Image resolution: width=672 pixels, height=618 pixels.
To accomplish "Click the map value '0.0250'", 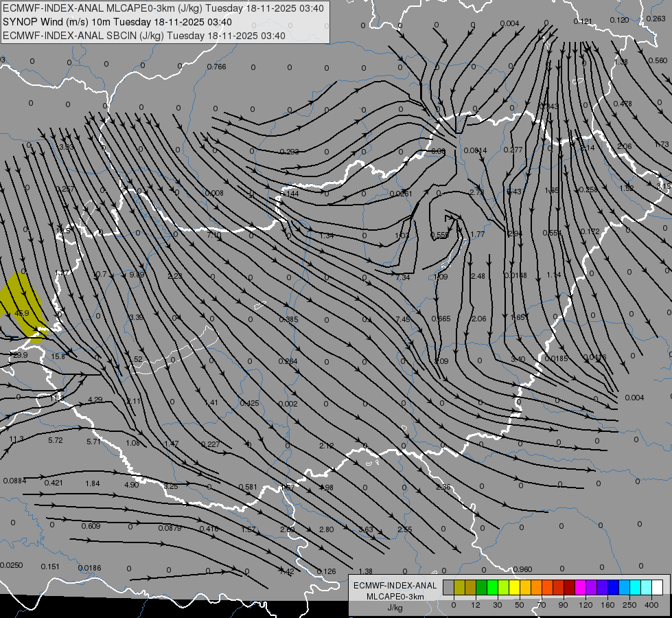I will pyautogui.click(x=12, y=565).
